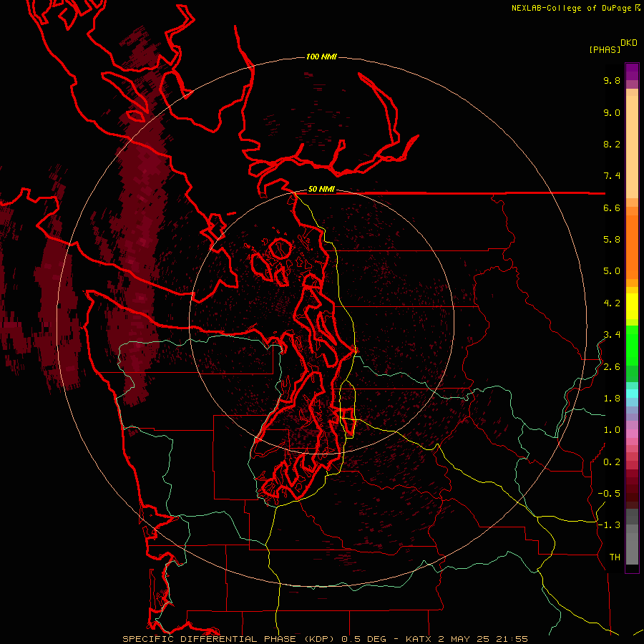Click the -1.3 scale value
Viewport: 644px width, 644px height.
coord(609,525)
